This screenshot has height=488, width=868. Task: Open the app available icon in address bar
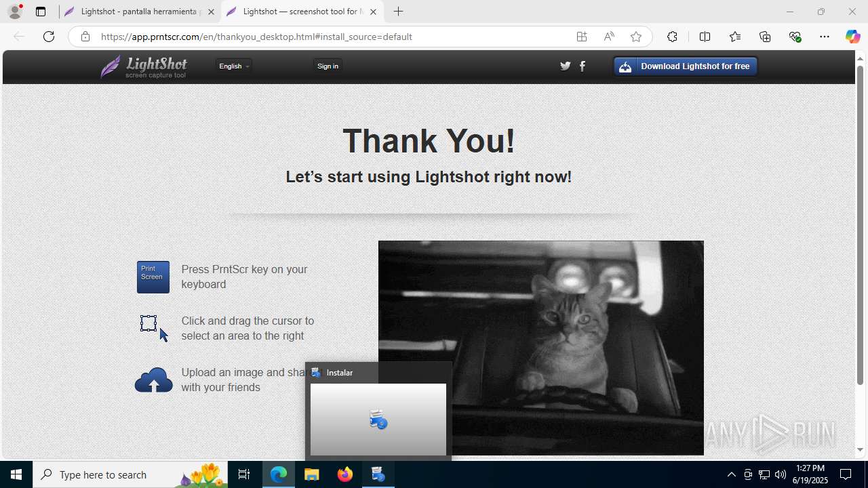point(581,37)
